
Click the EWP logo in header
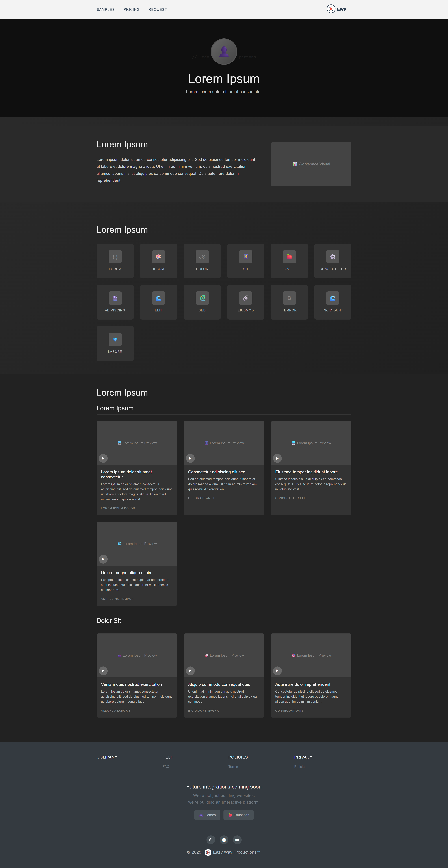coord(336,9)
